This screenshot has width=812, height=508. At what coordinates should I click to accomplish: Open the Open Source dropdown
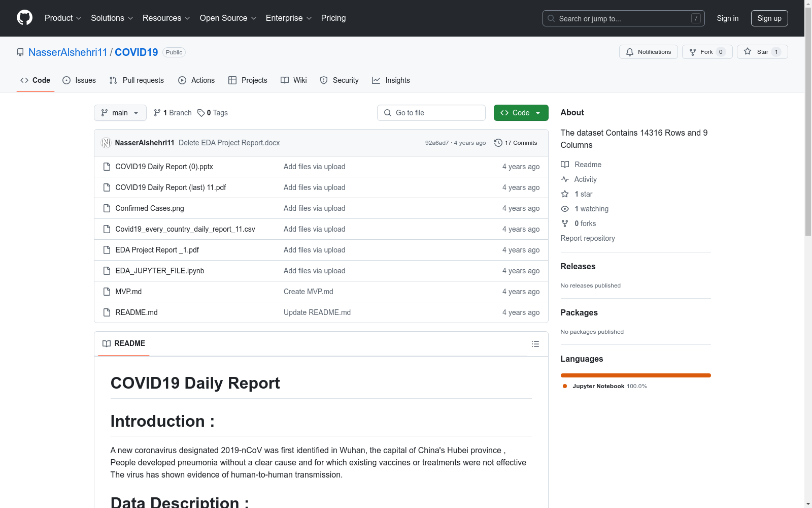click(x=228, y=18)
